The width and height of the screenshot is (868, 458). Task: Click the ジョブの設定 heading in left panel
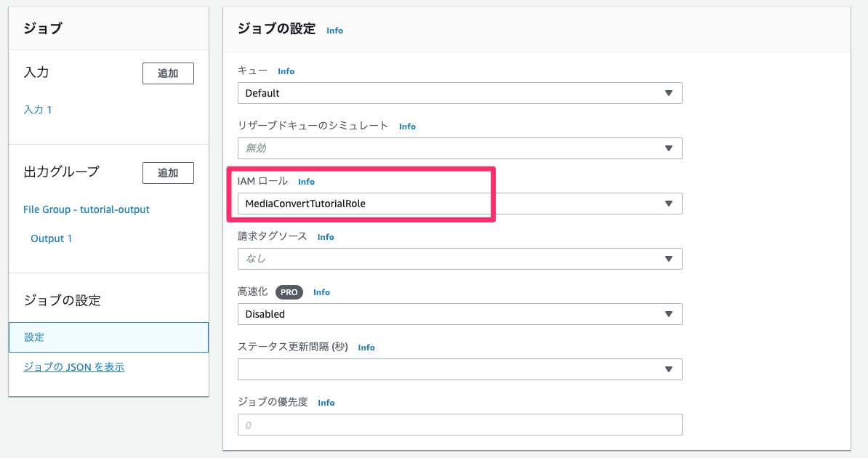click(62, 300)
